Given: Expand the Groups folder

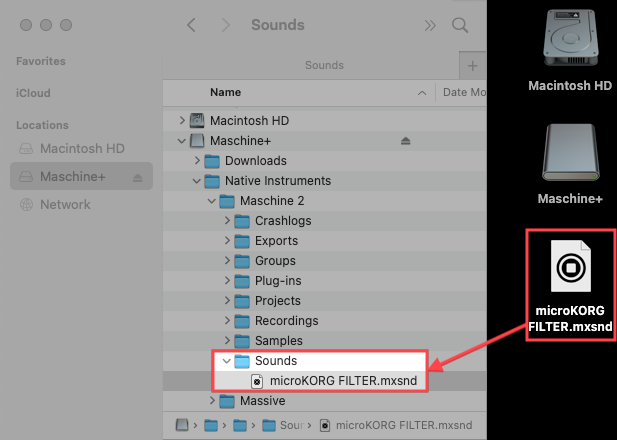Looking at the screenshot, I should pos(227,261).
